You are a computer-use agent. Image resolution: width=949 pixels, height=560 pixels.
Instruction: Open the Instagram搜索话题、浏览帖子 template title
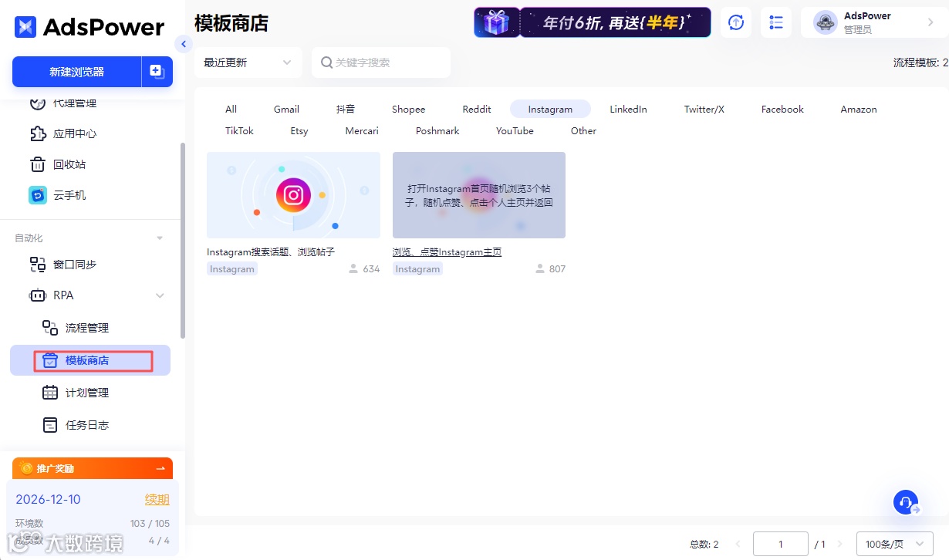271,252
